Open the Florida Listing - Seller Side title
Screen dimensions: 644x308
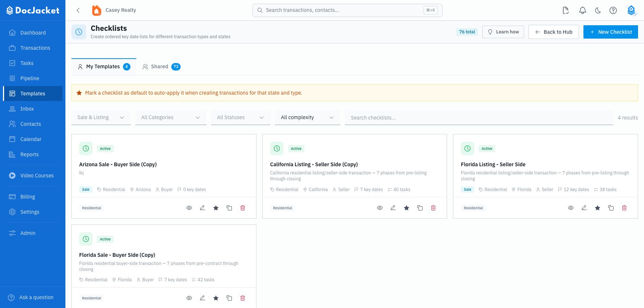click(493, 164)
